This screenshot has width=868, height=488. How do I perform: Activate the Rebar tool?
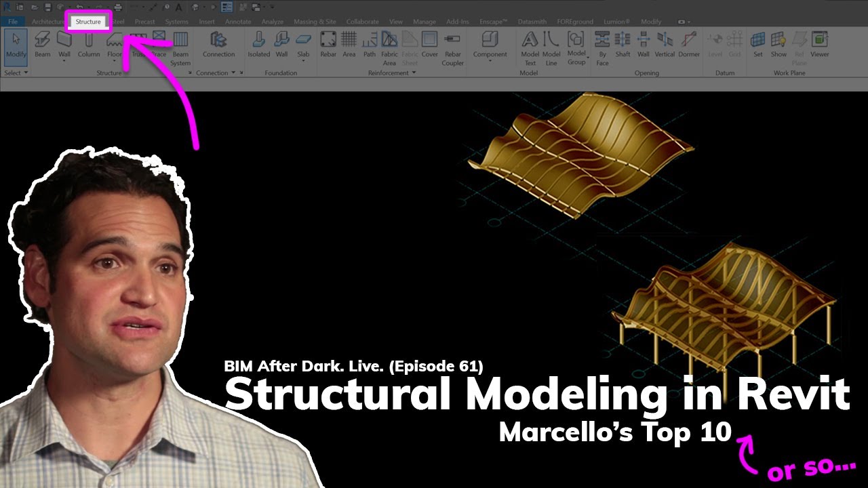click(328, 44)
